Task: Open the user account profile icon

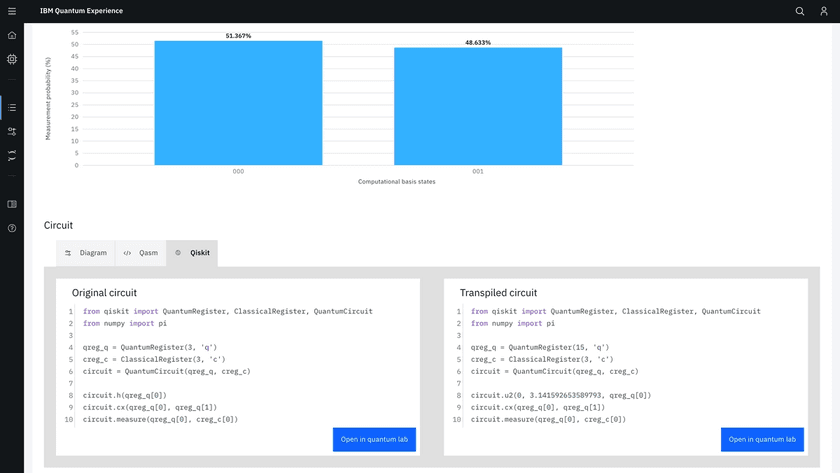Action: (823, 11)
